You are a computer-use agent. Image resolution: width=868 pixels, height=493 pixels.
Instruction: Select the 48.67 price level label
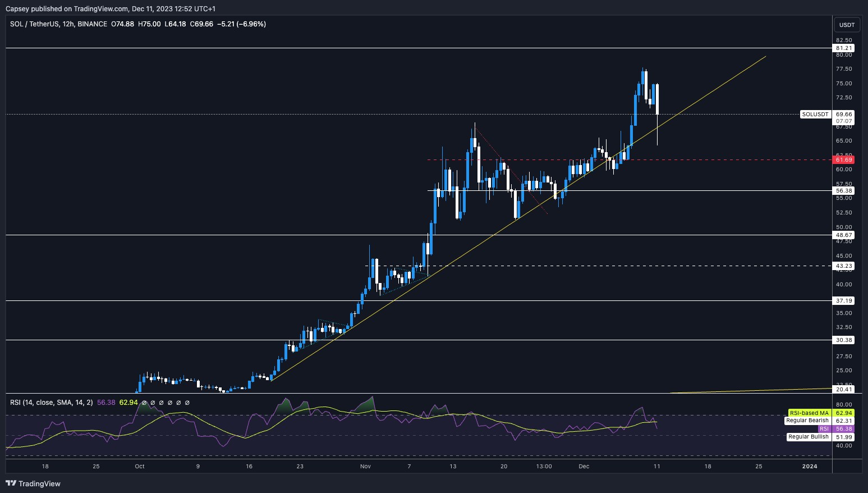[x=844, y=235]
